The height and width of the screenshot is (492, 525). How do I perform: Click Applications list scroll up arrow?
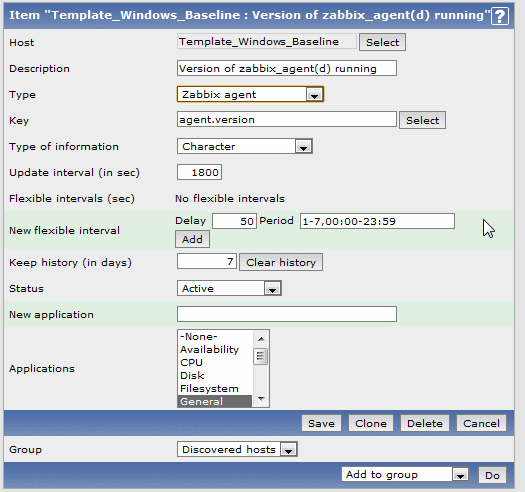point(261,339)
